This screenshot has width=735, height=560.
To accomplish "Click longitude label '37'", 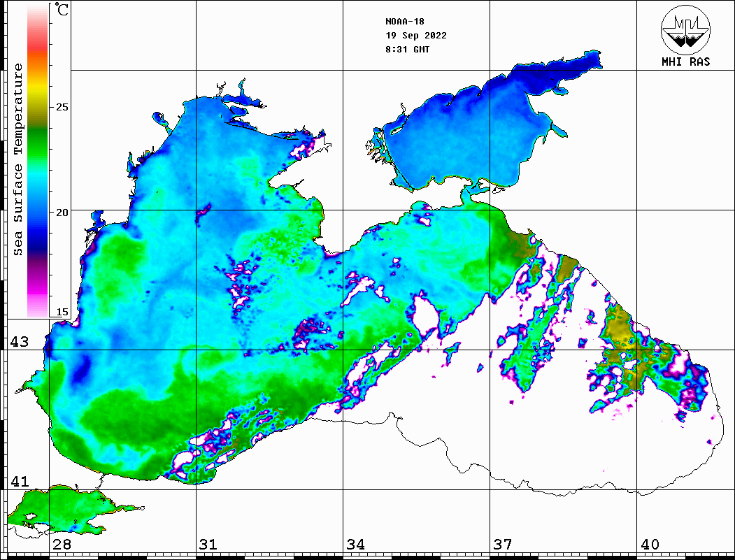I will (x=503, y=545).
